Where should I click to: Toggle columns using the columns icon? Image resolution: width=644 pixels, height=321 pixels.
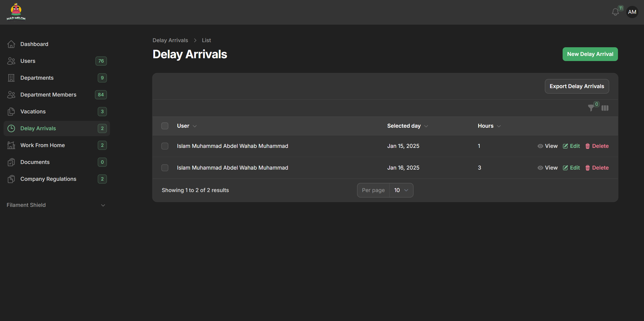(605, 108)
